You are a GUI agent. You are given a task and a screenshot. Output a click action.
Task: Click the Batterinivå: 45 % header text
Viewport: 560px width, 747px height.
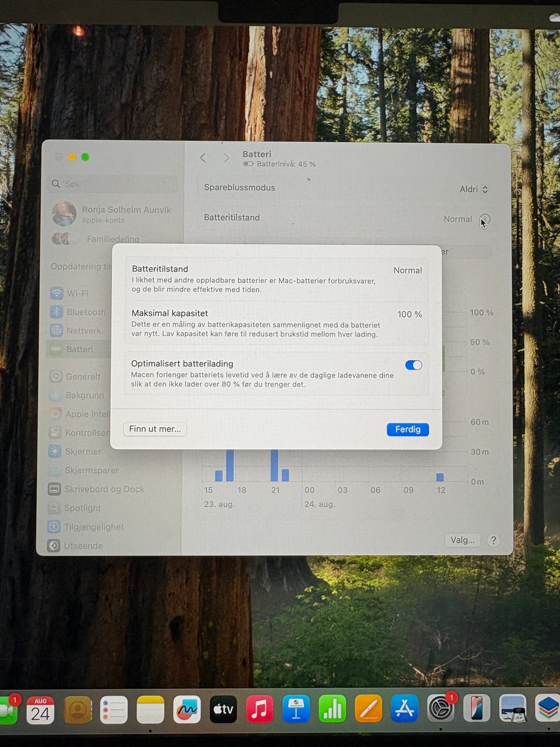286,164
